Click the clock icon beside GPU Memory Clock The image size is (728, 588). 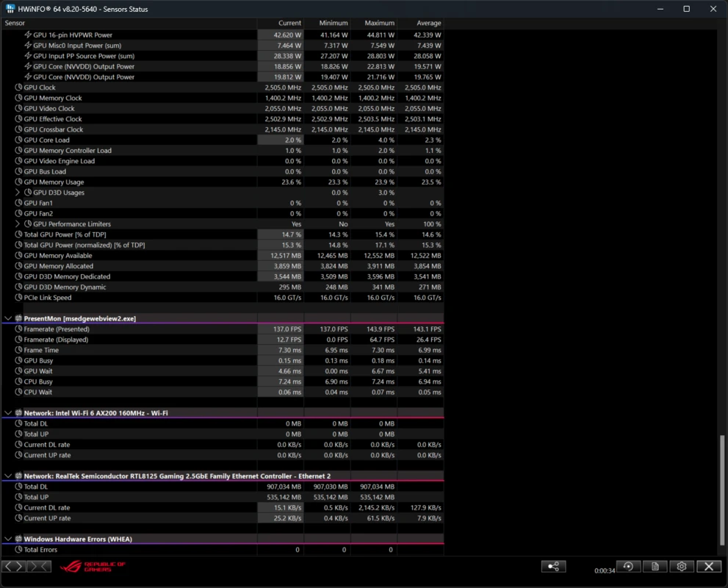pos(18,98)
